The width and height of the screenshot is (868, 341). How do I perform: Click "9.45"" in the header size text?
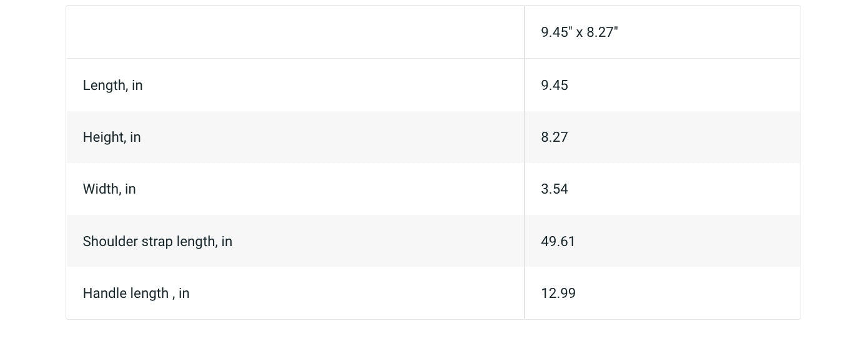[556, 32]
